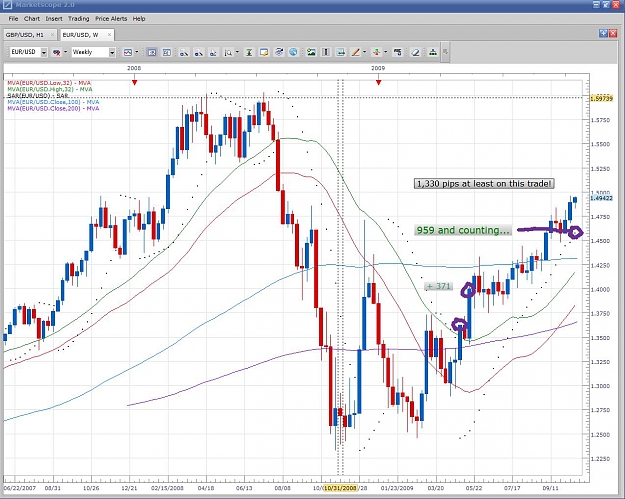Click the green hierarchy tree icon
This screenshot has height=499, width=625.
click(433, 52)
